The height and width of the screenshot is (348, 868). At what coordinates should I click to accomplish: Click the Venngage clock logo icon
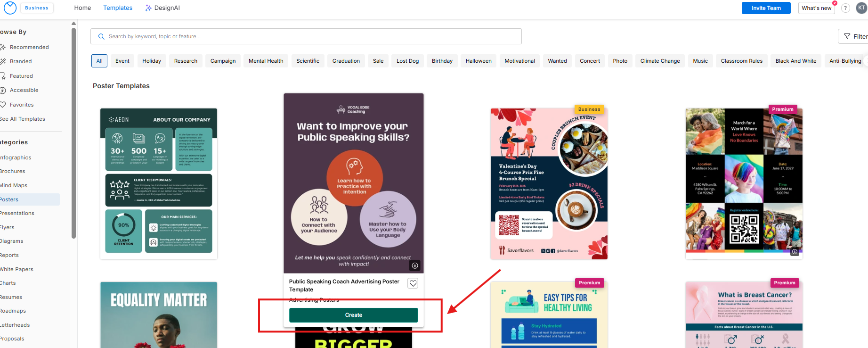pyautogui.click(x=10, y=8)
